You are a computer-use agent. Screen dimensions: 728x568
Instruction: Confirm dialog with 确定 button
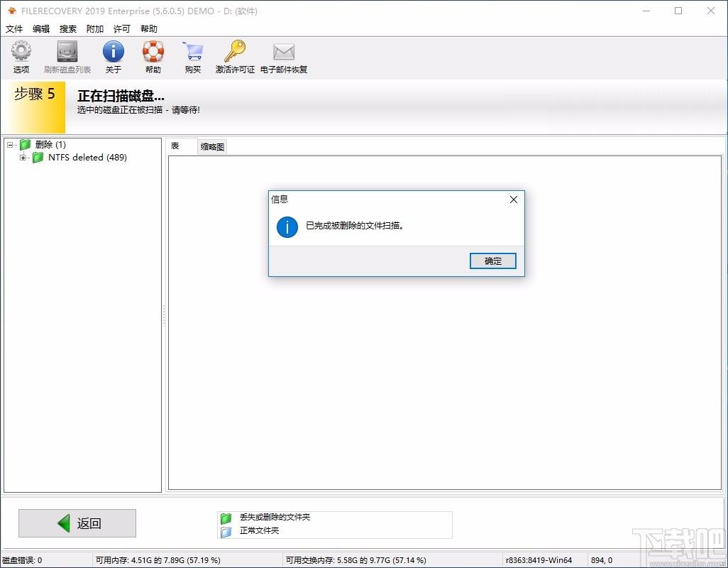tap(492, 261)
